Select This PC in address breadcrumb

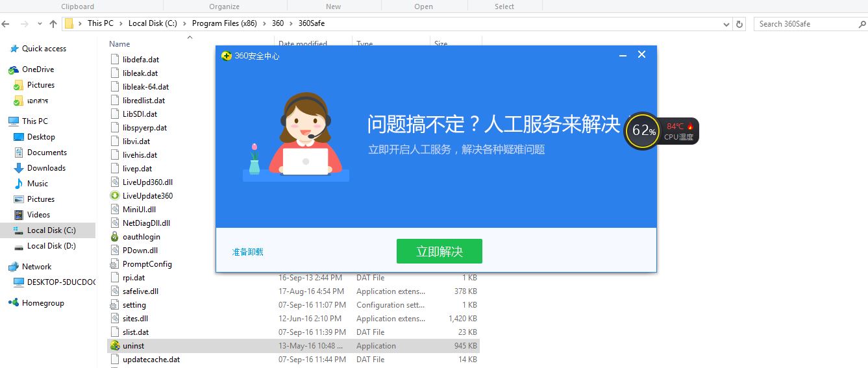click(101, 23)
